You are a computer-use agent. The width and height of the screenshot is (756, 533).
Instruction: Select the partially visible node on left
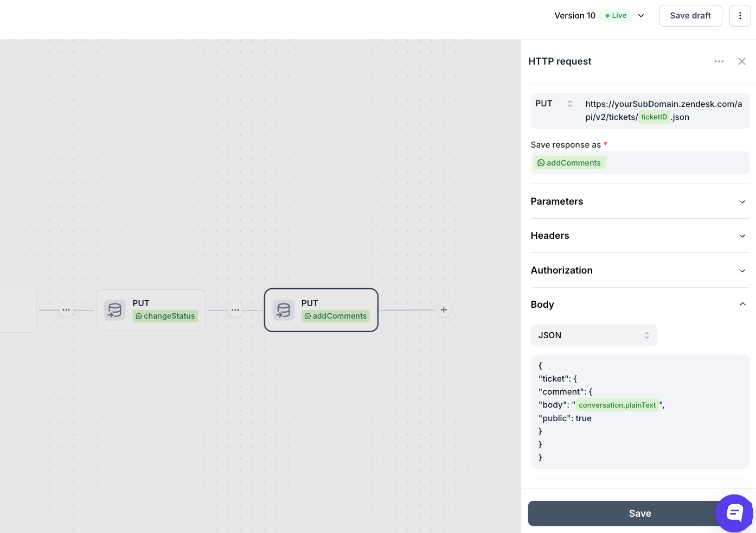point(18,309)
